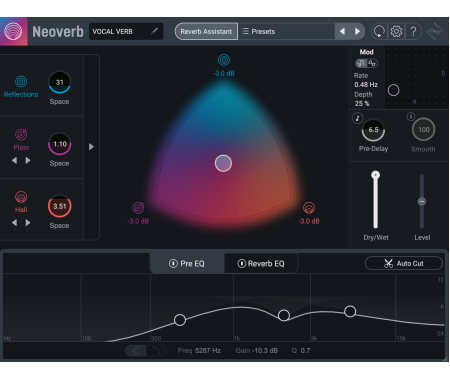The width and height of the screenshot is (450, 380).
Task: Edit the VOCAL VERB preset name pencil
Action: (154, 31)
